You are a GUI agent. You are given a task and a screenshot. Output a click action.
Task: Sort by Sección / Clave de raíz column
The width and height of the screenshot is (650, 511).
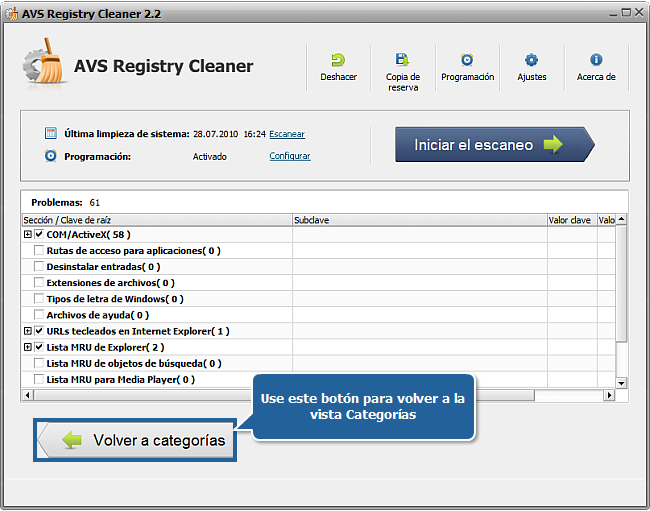click(157, 220)
